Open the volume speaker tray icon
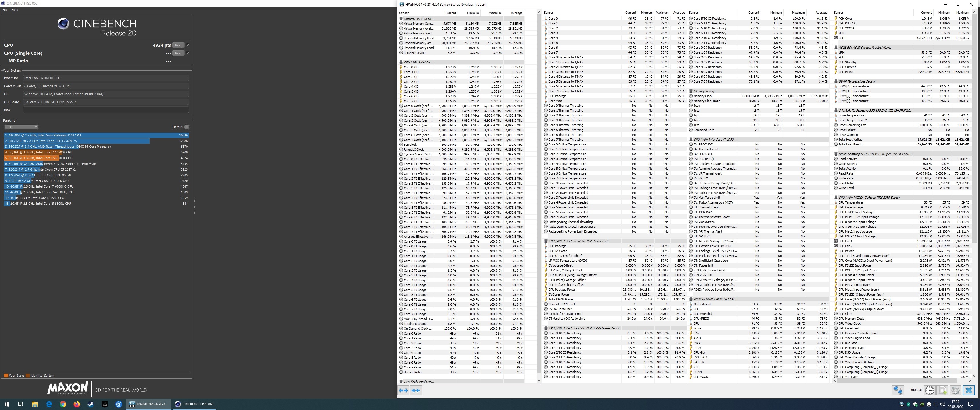Screen dimensions: 980x410 point(942,404)
